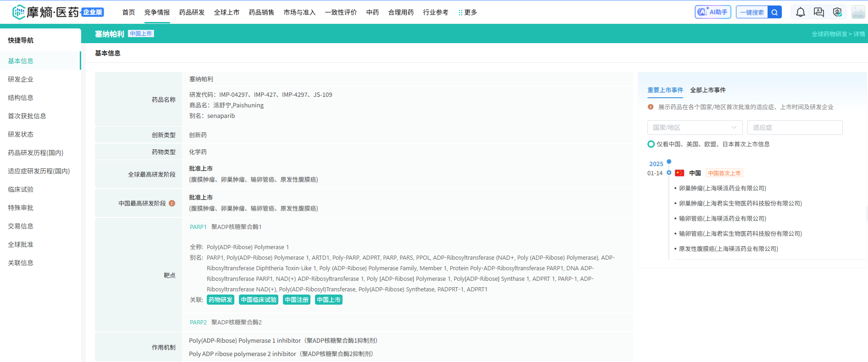Open the AI助手 assistant
The image size is (868, 362).
pos(713,12)
